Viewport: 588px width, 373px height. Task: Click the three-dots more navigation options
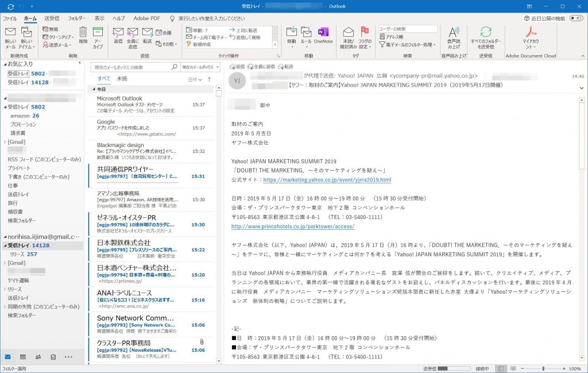pos(68,357)
